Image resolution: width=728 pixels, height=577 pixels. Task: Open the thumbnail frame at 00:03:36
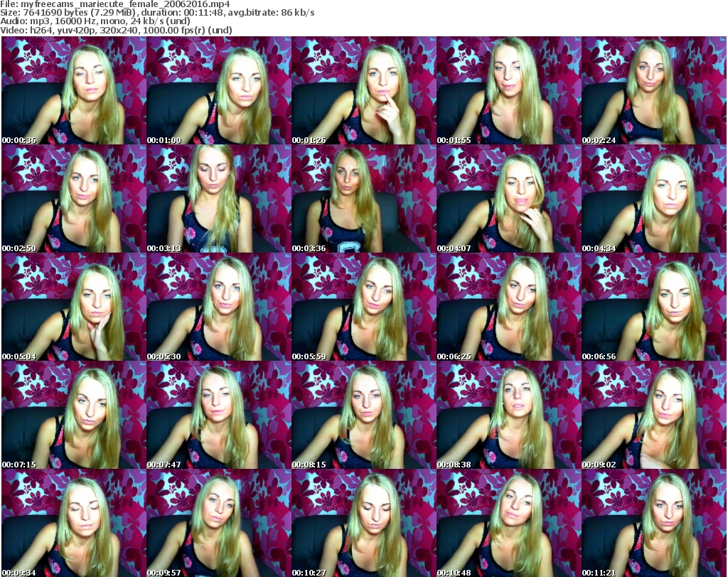pos(364,198)
